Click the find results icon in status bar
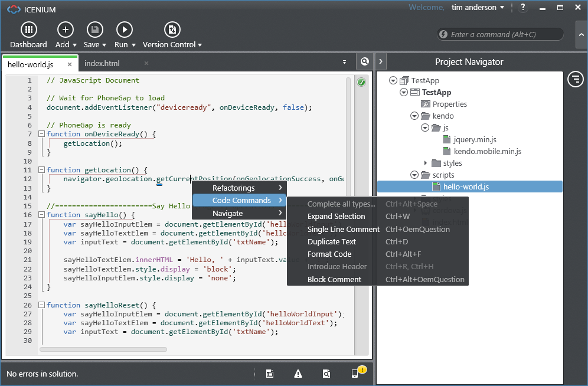The image size is (588, 386). tap(326, 374)
